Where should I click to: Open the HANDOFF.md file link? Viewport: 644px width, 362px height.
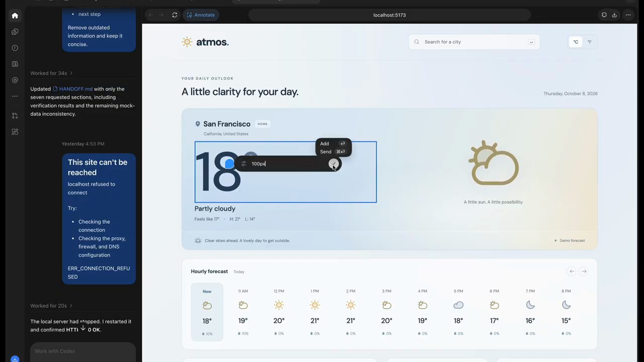point(72,89)
